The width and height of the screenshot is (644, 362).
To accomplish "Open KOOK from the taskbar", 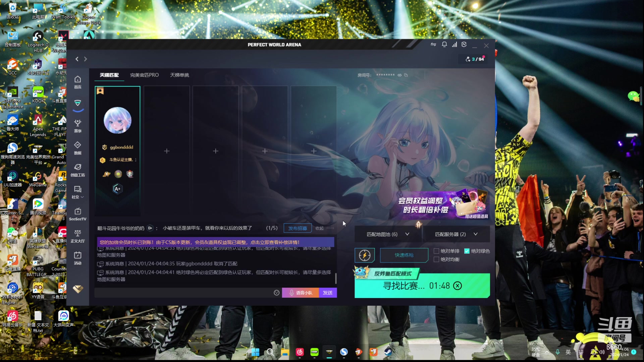I will click(314, 352).
